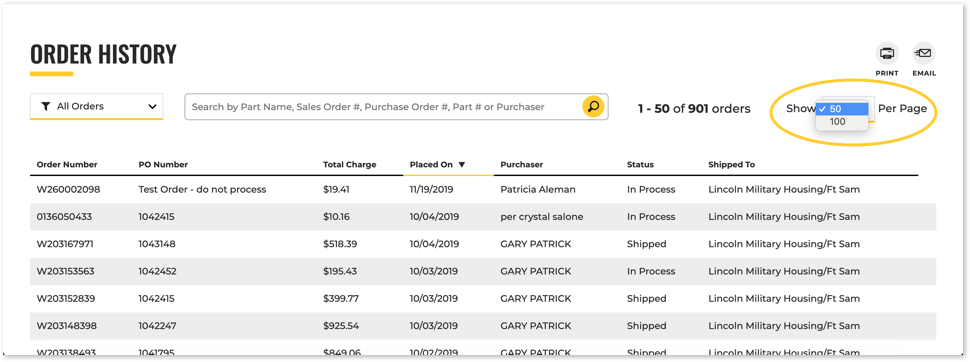Click the Email envelope icon
The image size is (970, 362).
pos(924,53)
